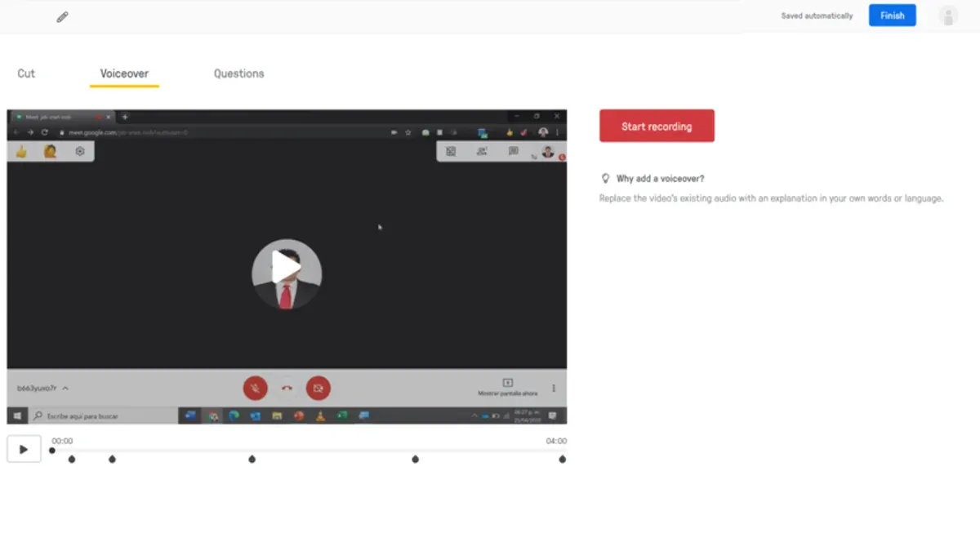Click the pencil edit title icon
This screenshot has height=551, width=980.
tap(62, 17)
